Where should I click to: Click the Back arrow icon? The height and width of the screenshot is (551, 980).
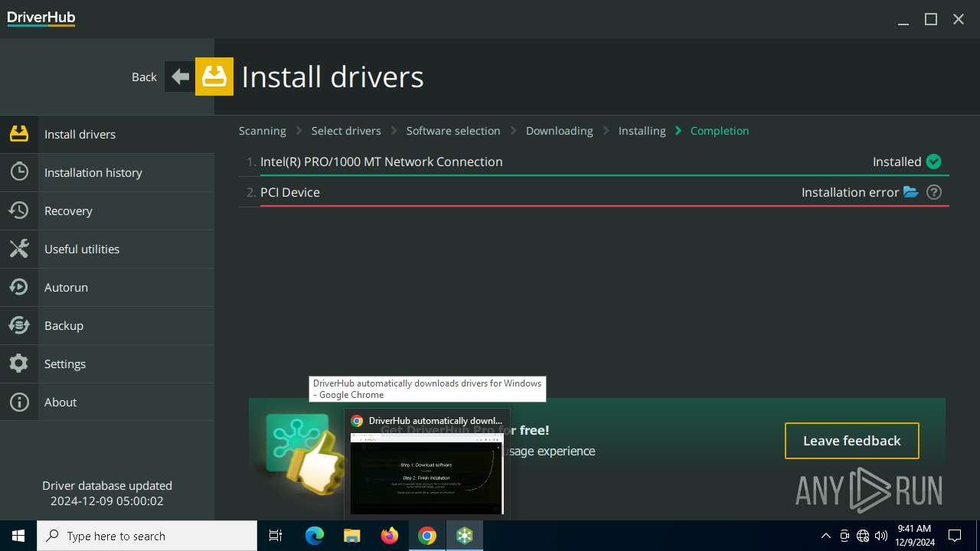click(180, 77)
